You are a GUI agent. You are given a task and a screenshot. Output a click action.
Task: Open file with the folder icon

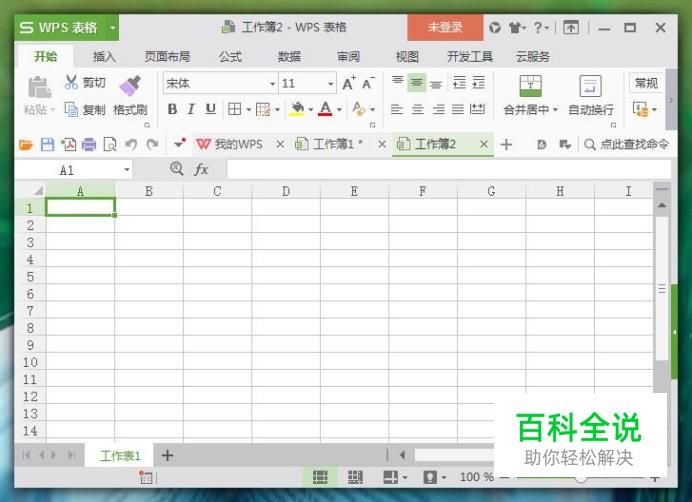[x=26, y=144]
